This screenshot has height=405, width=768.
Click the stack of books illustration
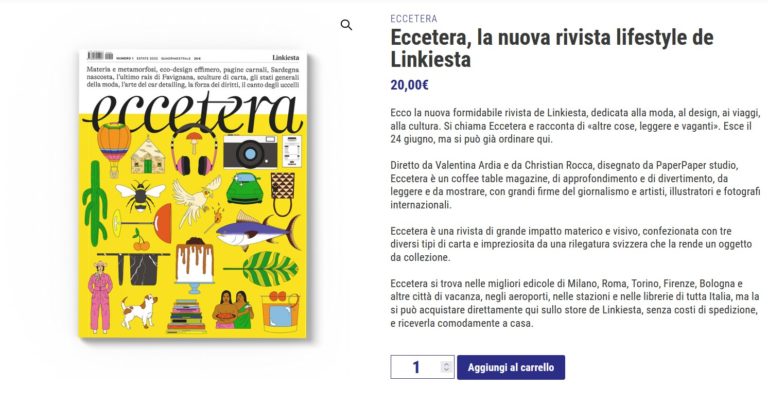[187, 316]
